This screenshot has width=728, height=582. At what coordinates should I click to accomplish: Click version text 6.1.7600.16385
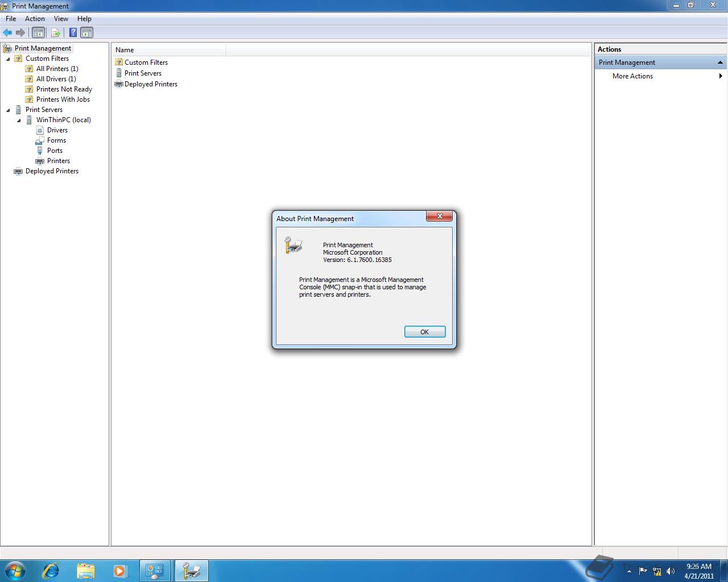click(369, 260)
